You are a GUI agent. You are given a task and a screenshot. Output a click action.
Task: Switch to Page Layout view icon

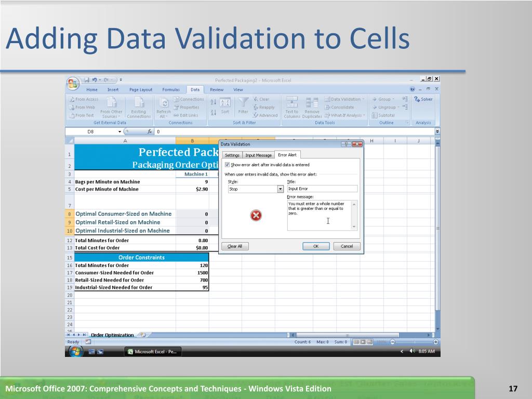pyautogui.click(x=363, y=342)
